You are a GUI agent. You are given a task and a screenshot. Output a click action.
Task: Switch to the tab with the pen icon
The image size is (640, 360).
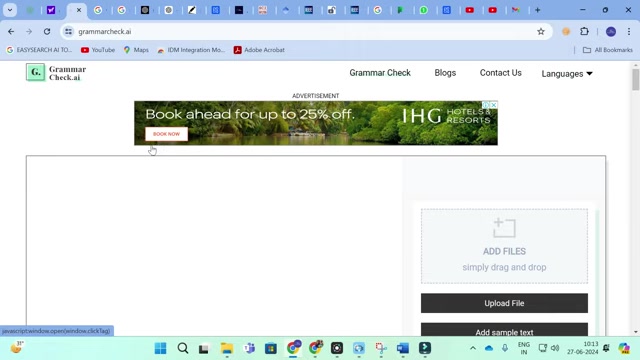192,10
